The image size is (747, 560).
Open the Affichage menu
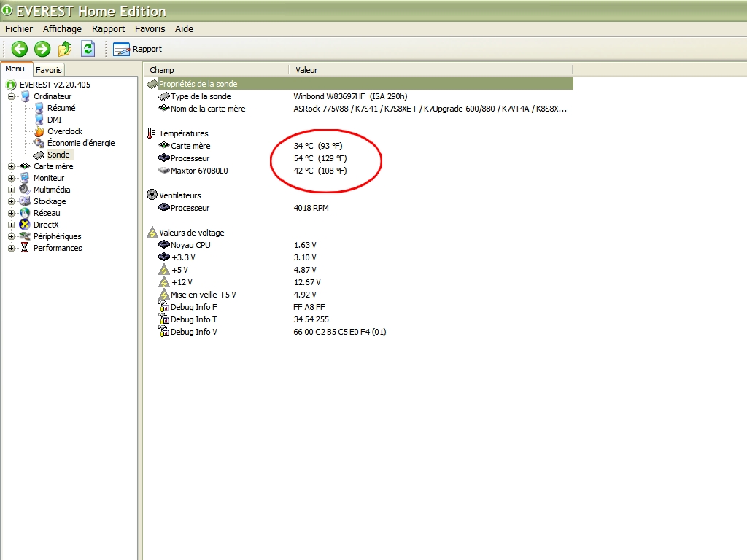[62, 29]
